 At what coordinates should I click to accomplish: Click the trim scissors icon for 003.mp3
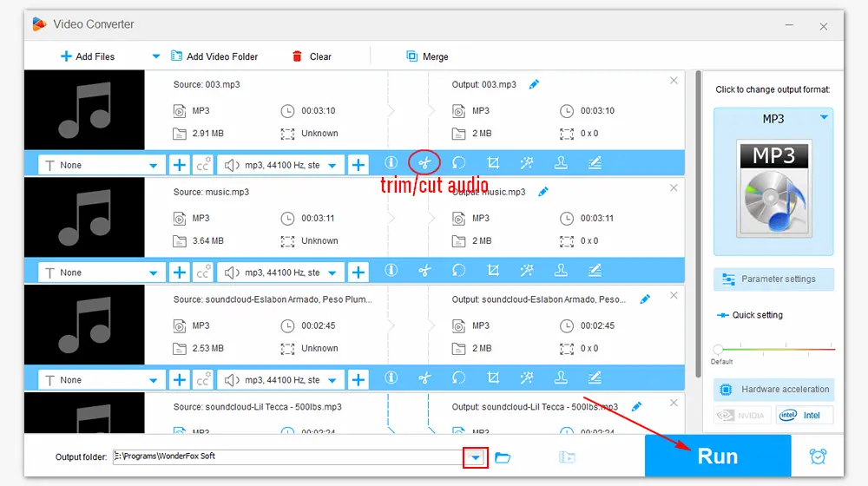click(x=424, y=163)
